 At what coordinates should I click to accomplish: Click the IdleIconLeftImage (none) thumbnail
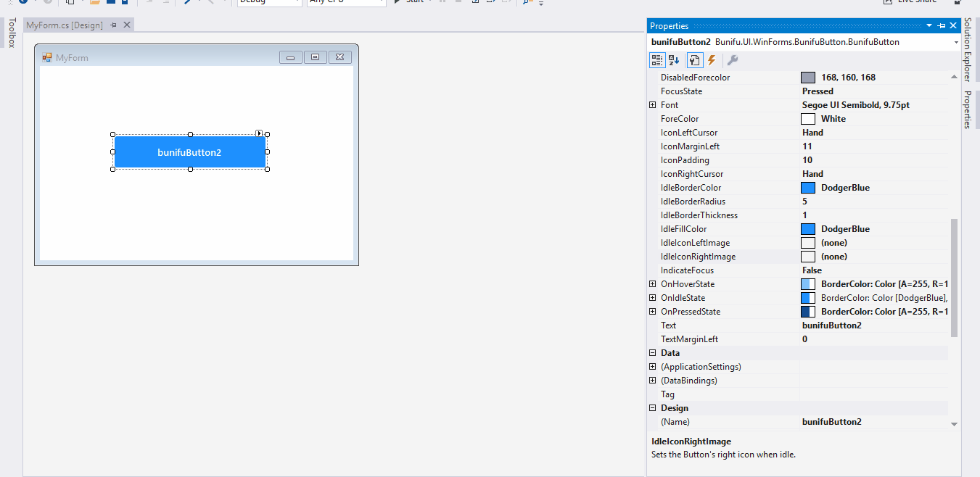coord(808,243)
